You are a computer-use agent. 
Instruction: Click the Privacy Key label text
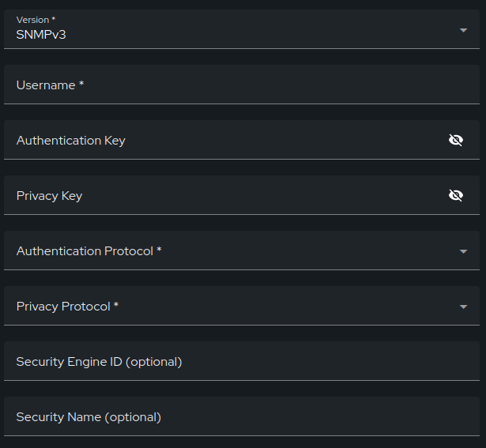pyautogui.click(x=49, y=196)
